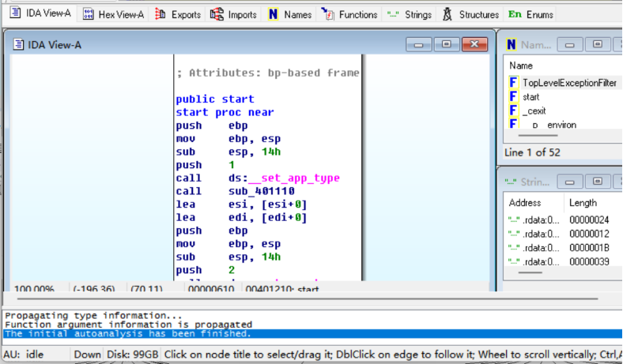
Task: Click the horizontal scrollbar in the Names list
Action: coord(538,135)
